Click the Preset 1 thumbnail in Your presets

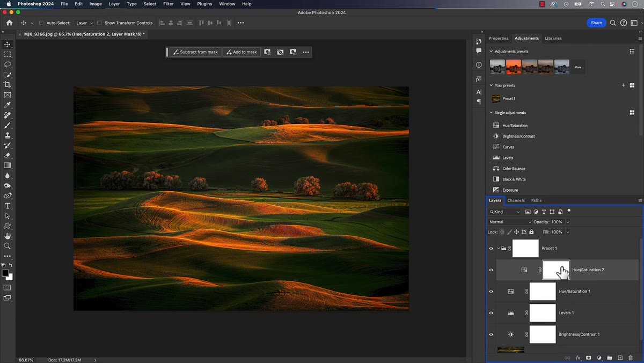(x=496, y=98)
